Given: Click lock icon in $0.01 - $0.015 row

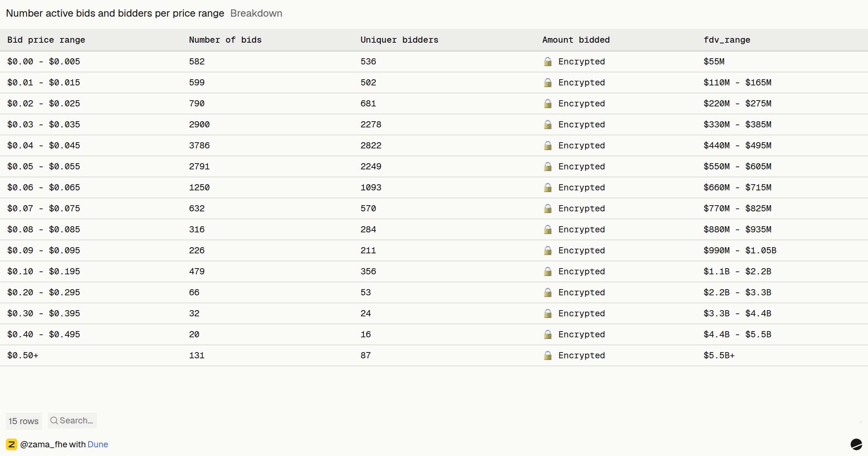Looking at the screenshot, I should coord(548,83).
